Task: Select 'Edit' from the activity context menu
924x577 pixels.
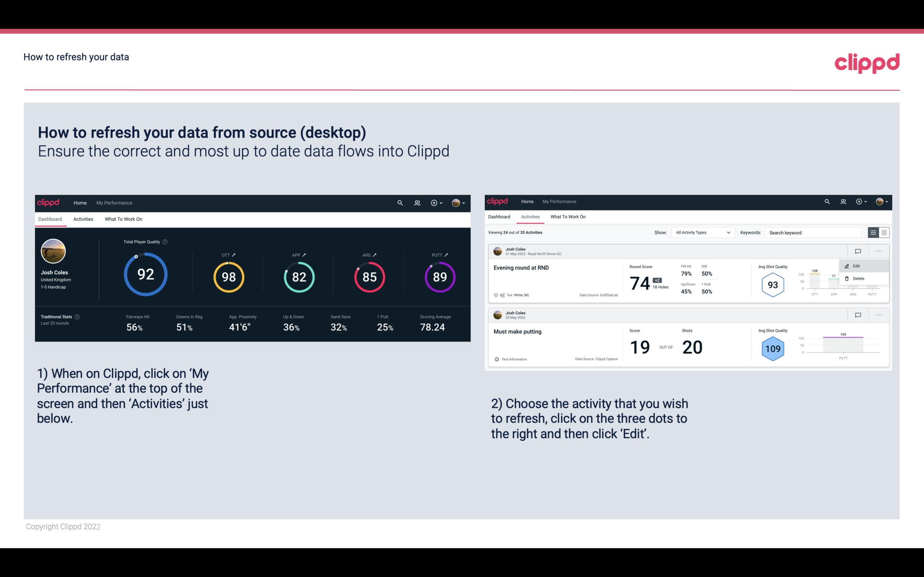Action: (x=858, y=266)
